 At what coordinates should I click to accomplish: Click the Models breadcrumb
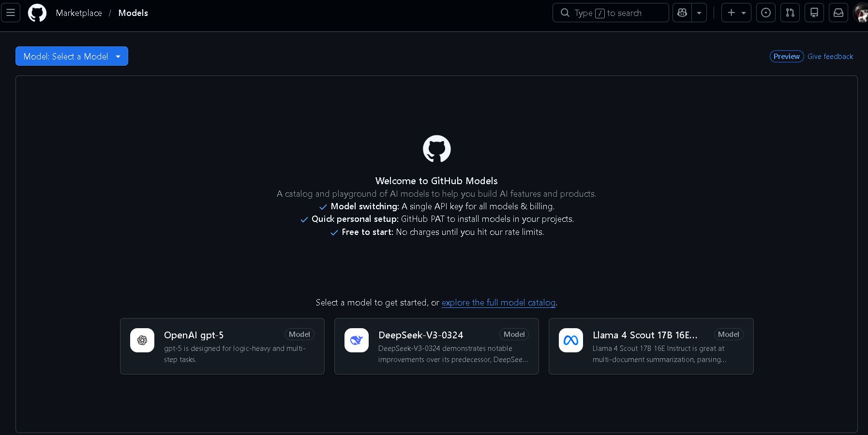point(133,13)
